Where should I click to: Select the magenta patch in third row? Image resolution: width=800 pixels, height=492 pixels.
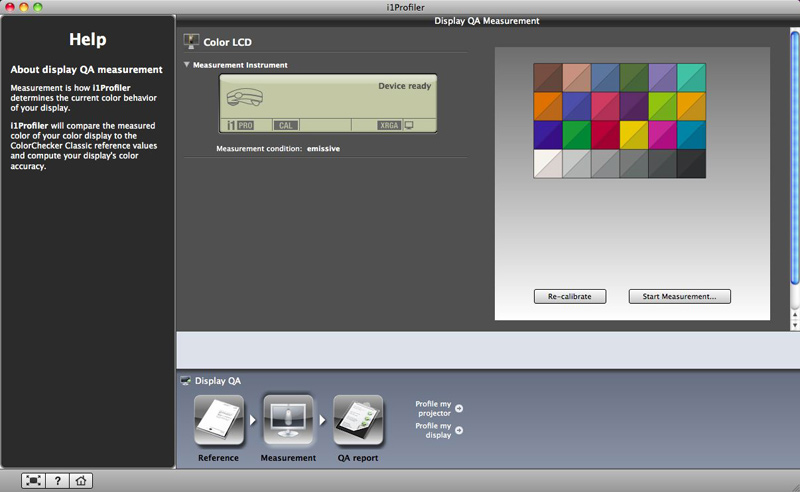click(x=663, y=135)
